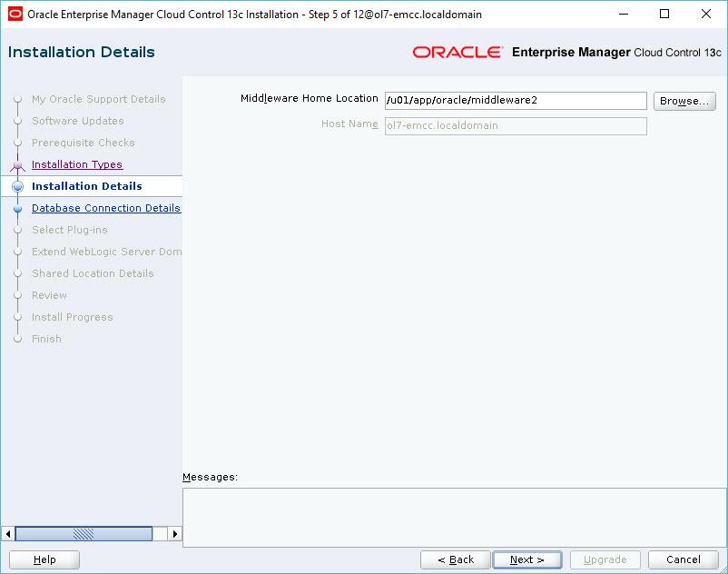Click the Prerequisite Checks step label
This screenshot has height=574, width=728.
[x=84, y=143]
